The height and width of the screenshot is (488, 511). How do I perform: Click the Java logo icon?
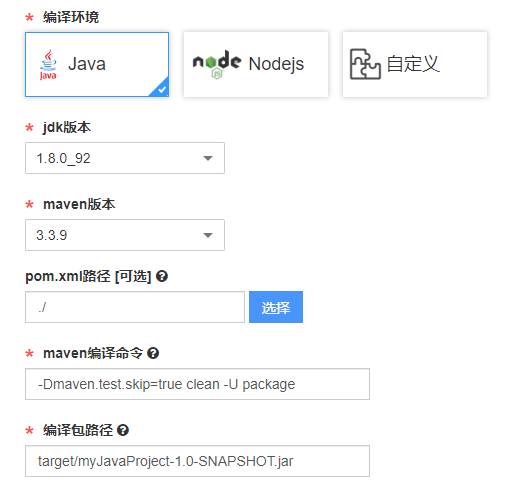coord(48,65)
